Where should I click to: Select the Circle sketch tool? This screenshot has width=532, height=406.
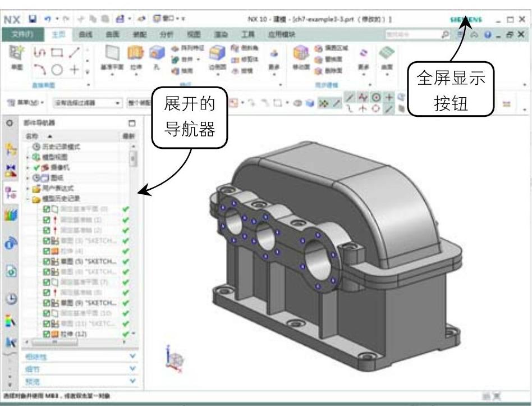tap(57, 70)
